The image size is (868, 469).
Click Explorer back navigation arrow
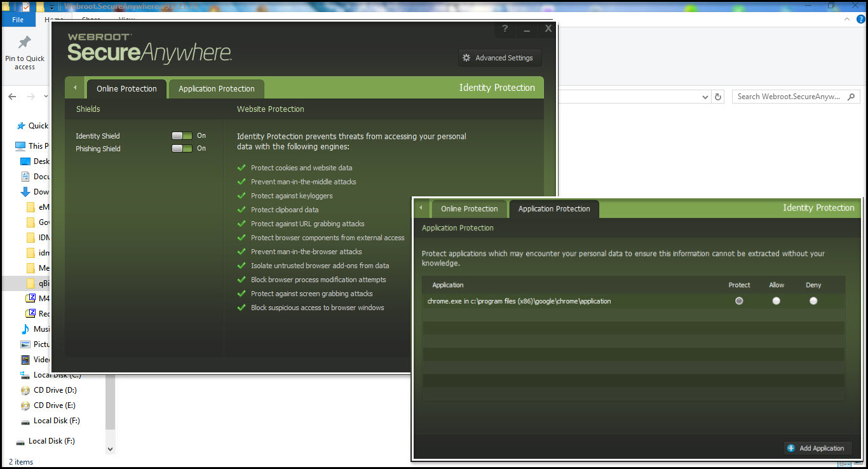pyautogui.click(x=12, y=97)
